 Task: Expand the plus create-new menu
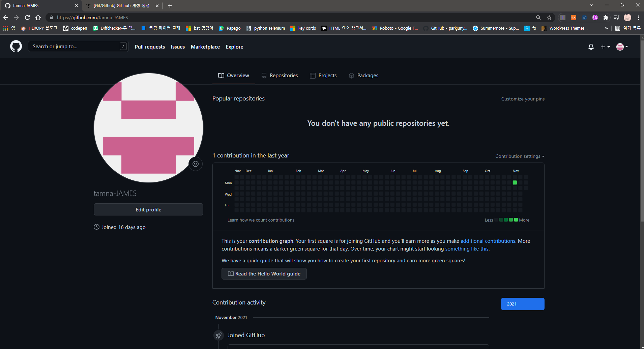[x=605, y=47]
